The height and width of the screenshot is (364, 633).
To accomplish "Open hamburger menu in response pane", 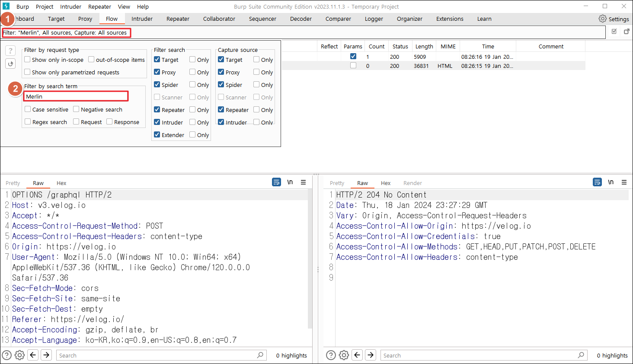I will tap(624, 182).
